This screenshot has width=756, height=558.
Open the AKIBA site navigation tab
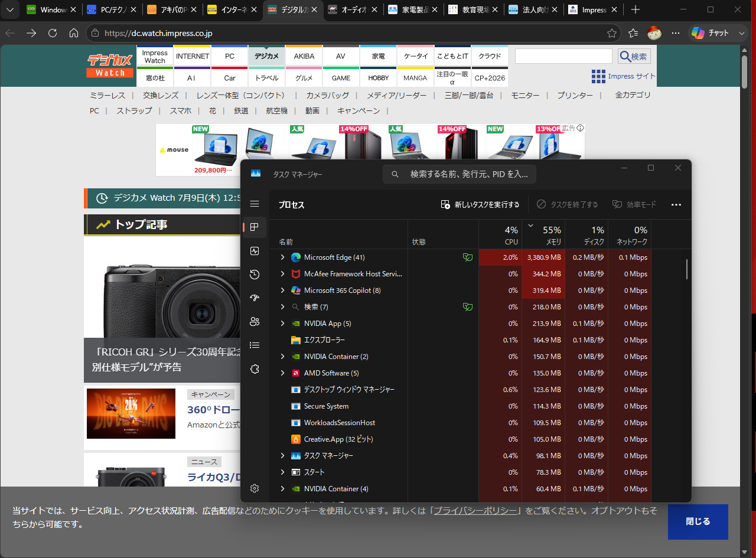point(304,56)
